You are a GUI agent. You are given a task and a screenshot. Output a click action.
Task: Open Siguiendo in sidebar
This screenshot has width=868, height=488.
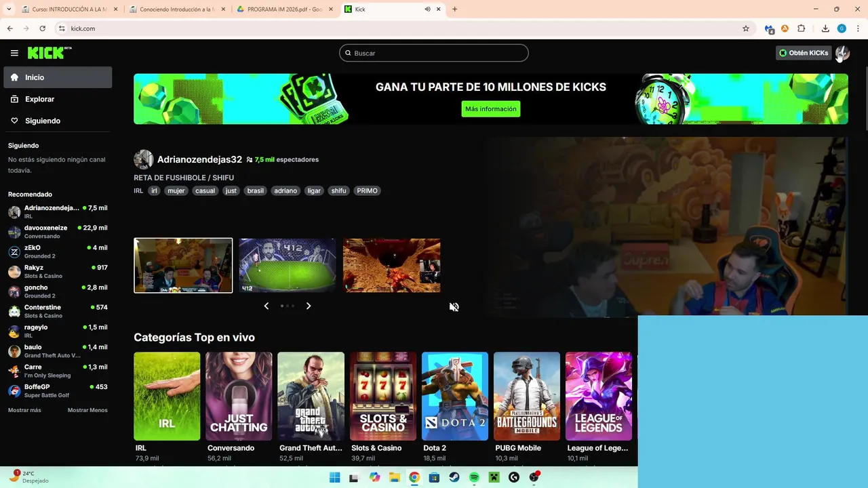coord(58,121)
